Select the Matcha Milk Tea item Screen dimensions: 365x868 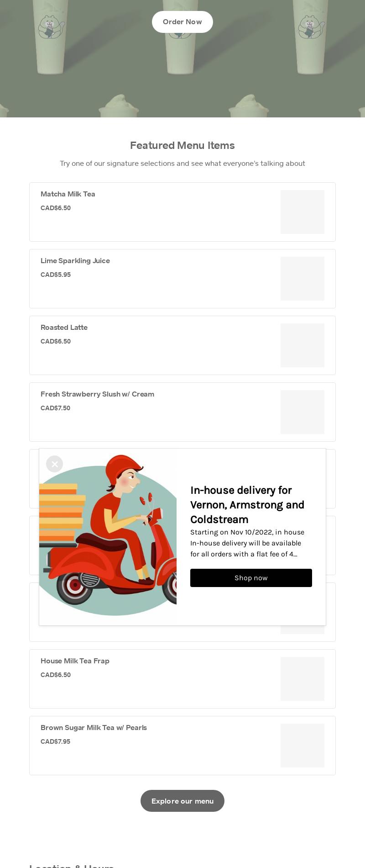[x=182, y=212]
